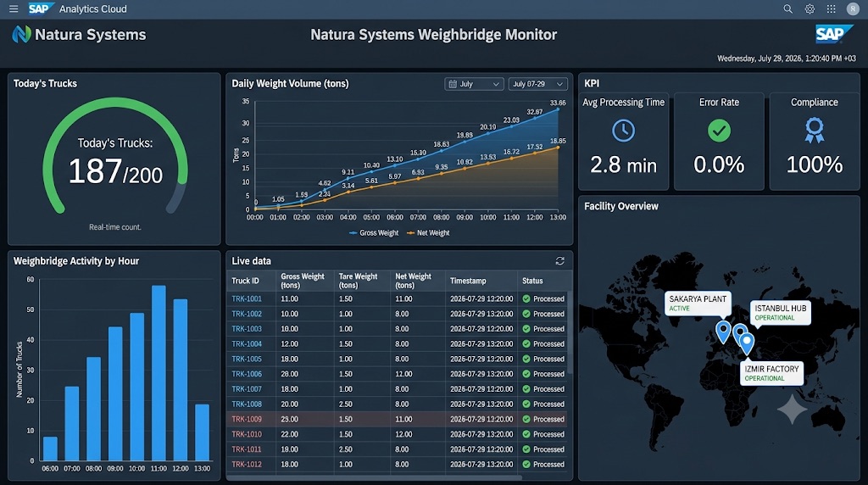Viewport: 868px width, 485px height.
Task: Open truck link TRK-1001
Action: [x=247, y=299]
